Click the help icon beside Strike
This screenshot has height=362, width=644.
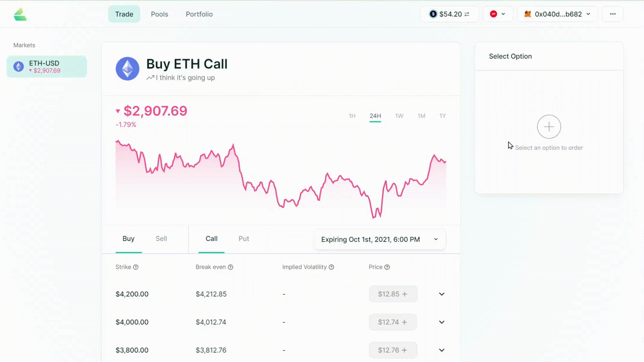click(136, 267)
